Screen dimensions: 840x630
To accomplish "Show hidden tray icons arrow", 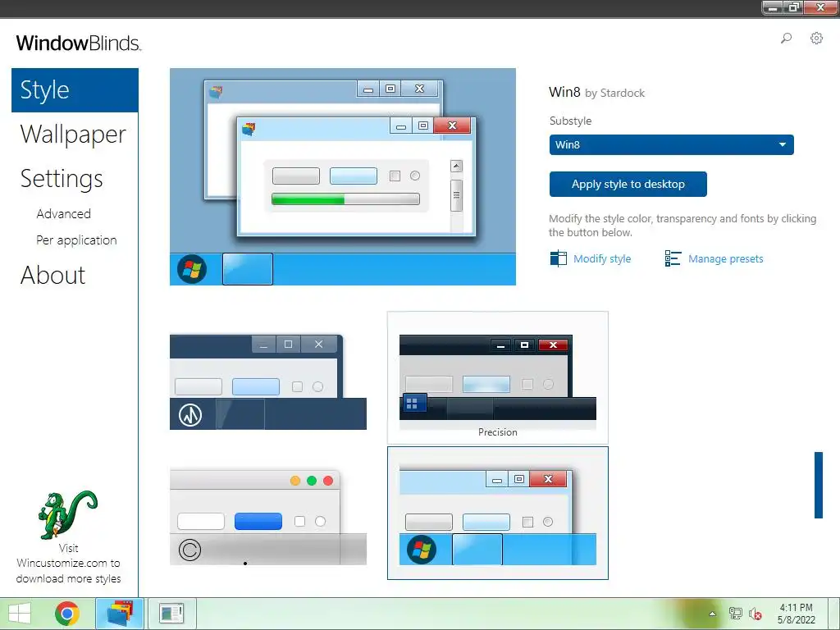I will point(712,614).
